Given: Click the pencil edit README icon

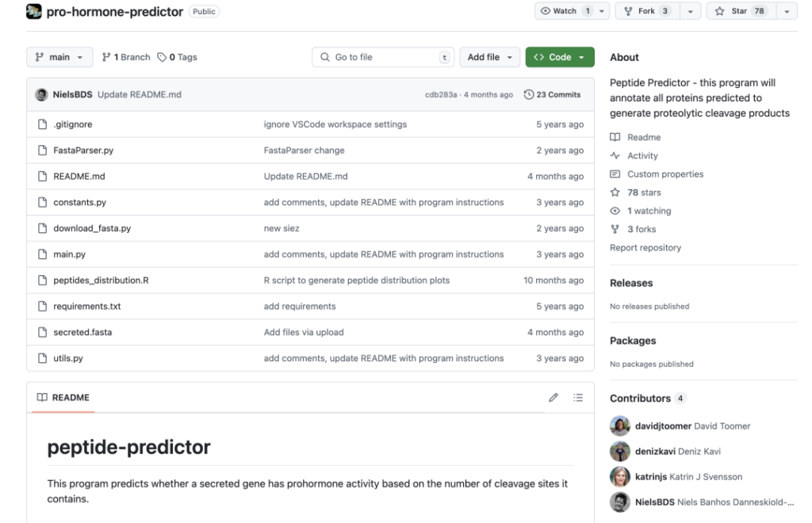Looking at the screenshot, I should (x=553, y=398).
